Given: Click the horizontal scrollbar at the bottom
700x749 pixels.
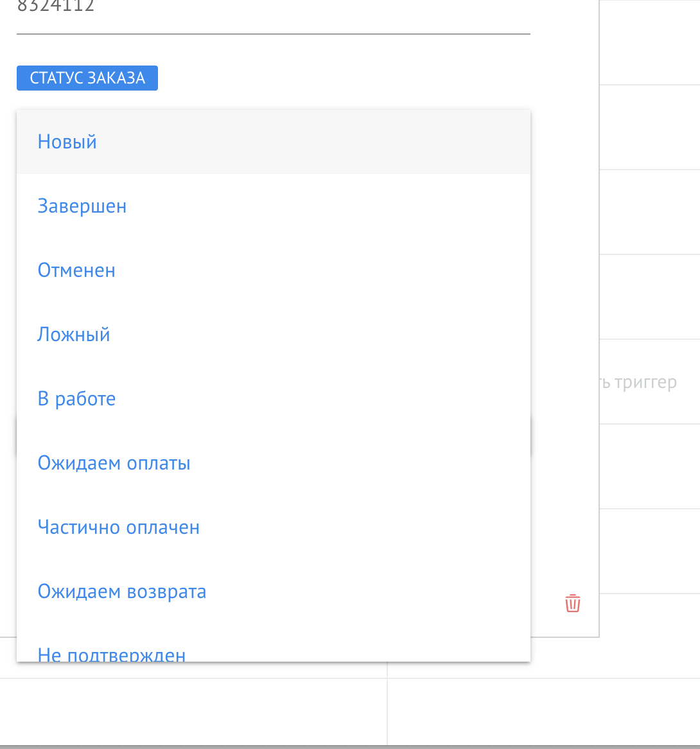Looking at the screenshot, I should click(x=350, y=745).
